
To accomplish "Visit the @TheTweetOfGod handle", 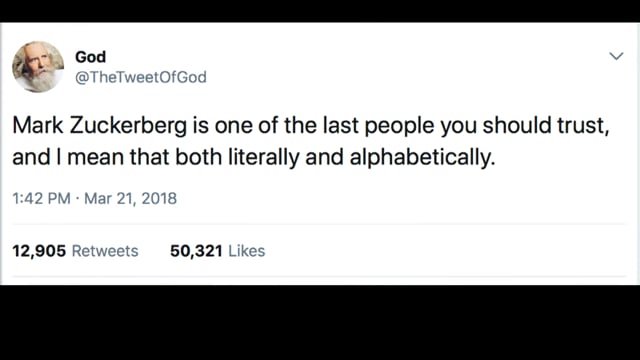I will tap(141, 77).
